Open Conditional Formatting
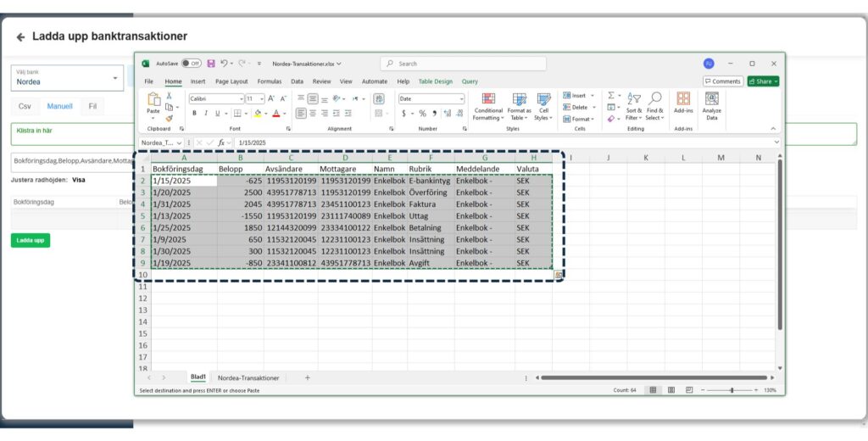Viewport: 868px width, 441px height. [488, 106]
